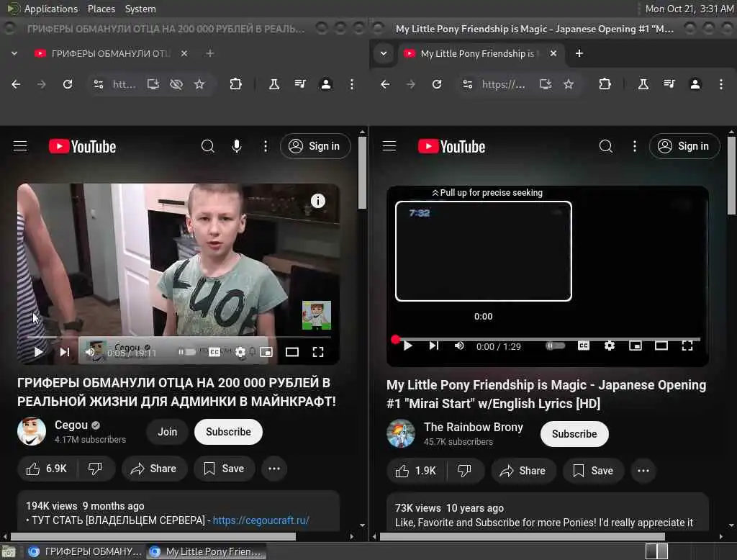737x560 pixels.
Task: Open the Chrome three-dot menu in left browser
Action: (351, 84)
